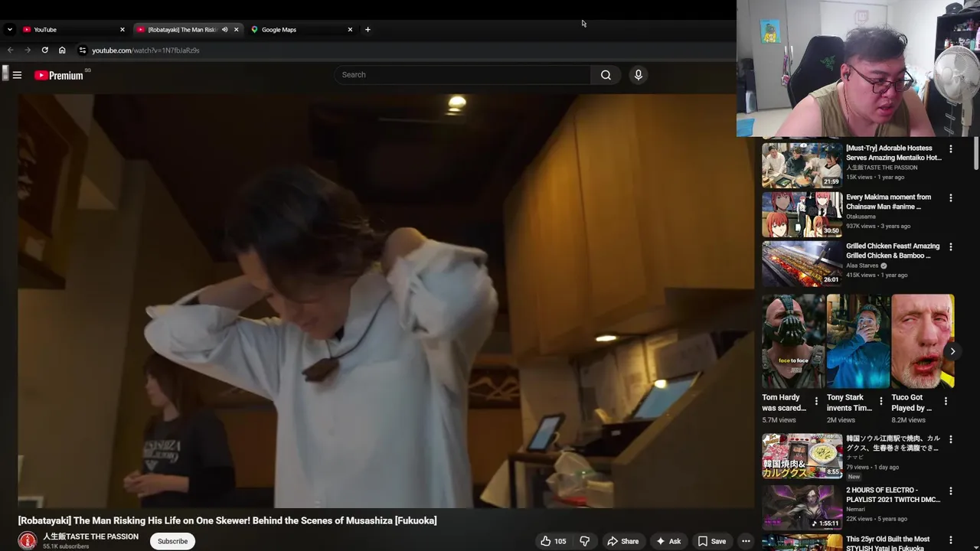Open This 25yr Old Built Yatai video
This screenshot has width=980, height=551.
888,543
